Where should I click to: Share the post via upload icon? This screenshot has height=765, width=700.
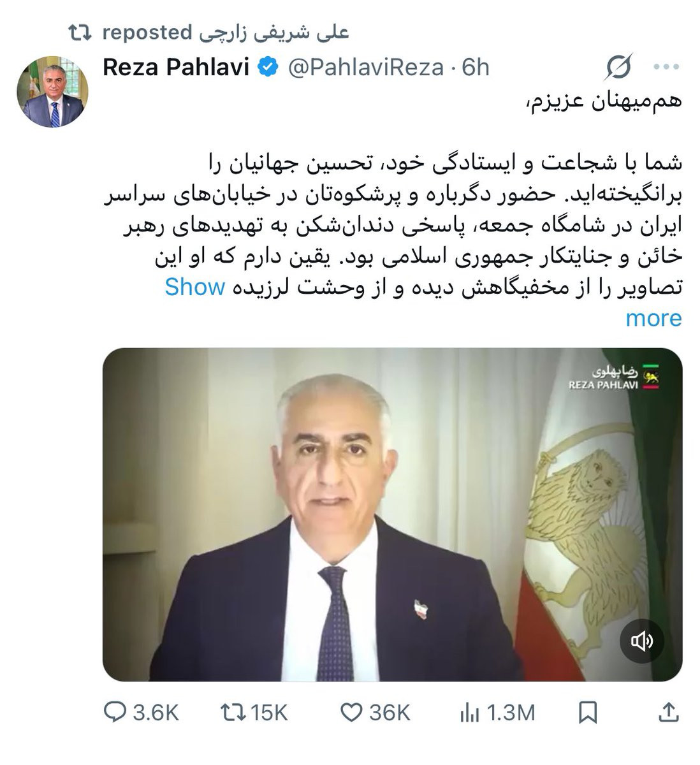[x=668, y=712]
